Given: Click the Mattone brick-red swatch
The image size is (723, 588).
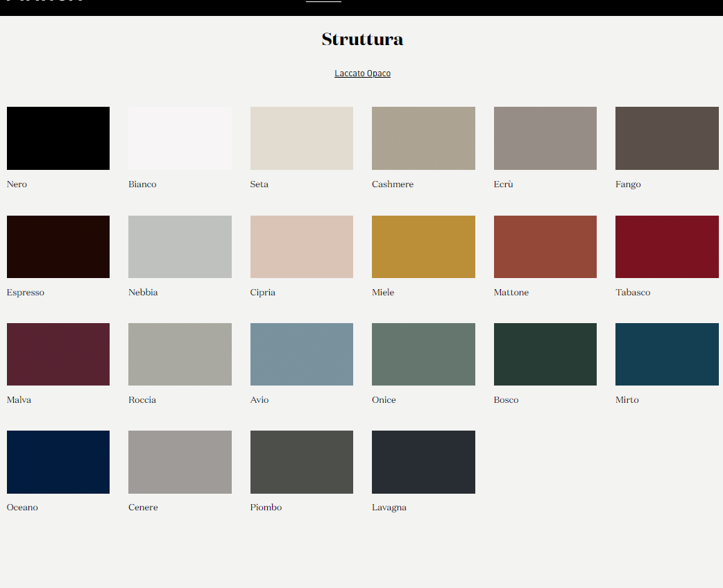Looking at the screenshot, I should click(x=545, y=247).
